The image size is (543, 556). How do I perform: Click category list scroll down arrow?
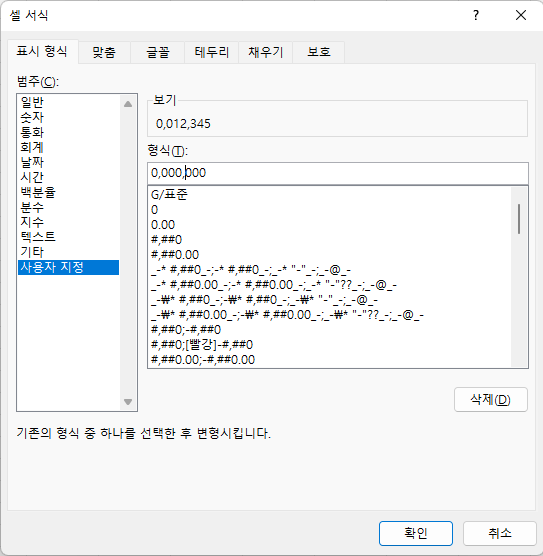point(128,402)
